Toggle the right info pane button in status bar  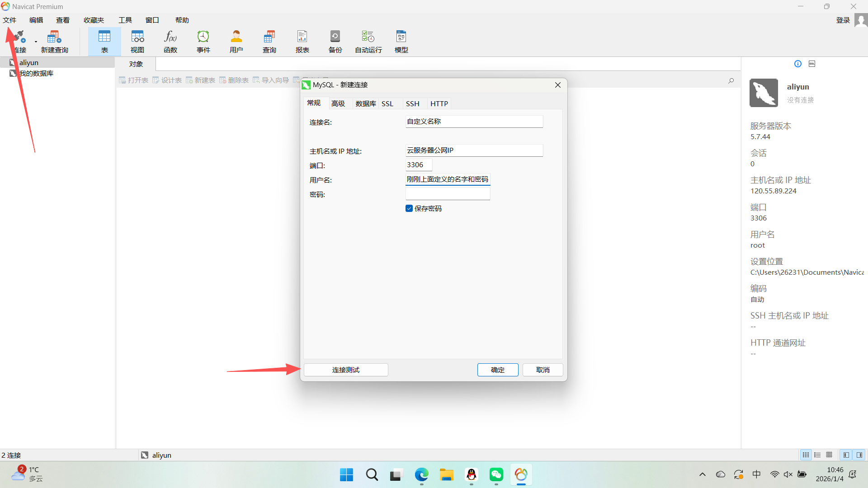click(859, 455)
